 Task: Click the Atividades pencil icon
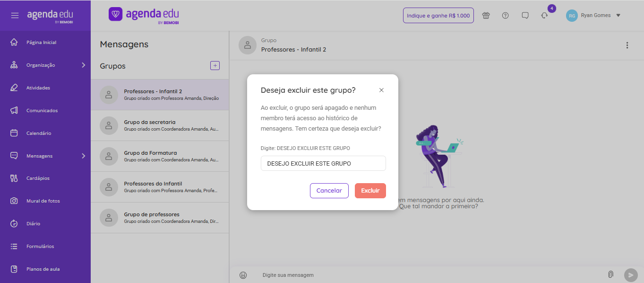(x=14, y=88)
